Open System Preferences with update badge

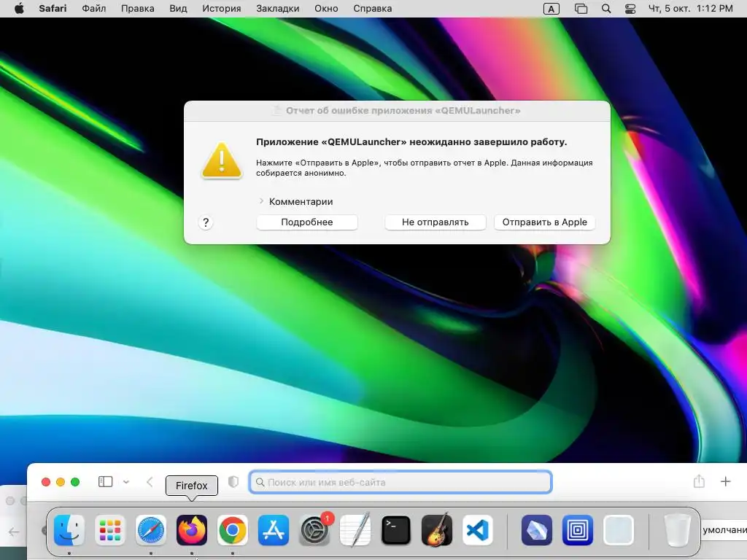click(314, 530)
